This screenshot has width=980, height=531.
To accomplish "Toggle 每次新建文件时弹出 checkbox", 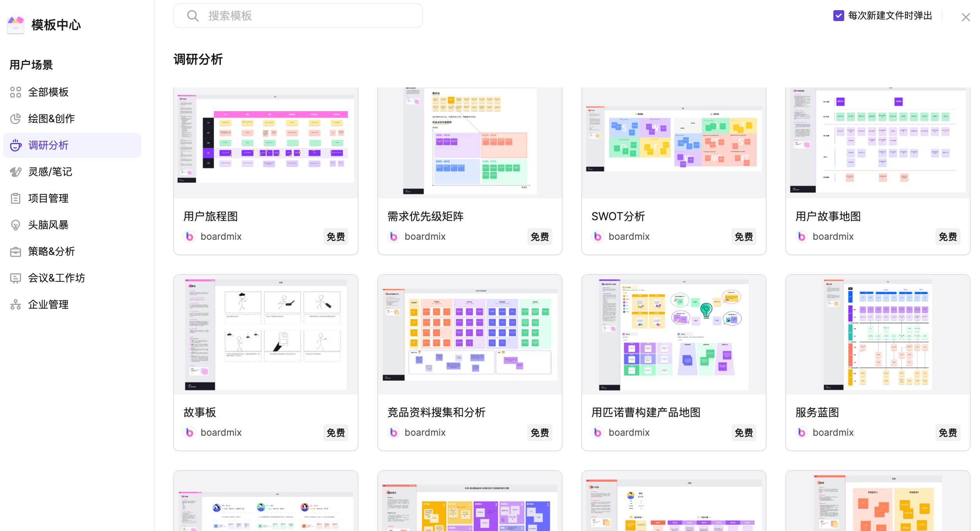I will (x=838, y=16).
